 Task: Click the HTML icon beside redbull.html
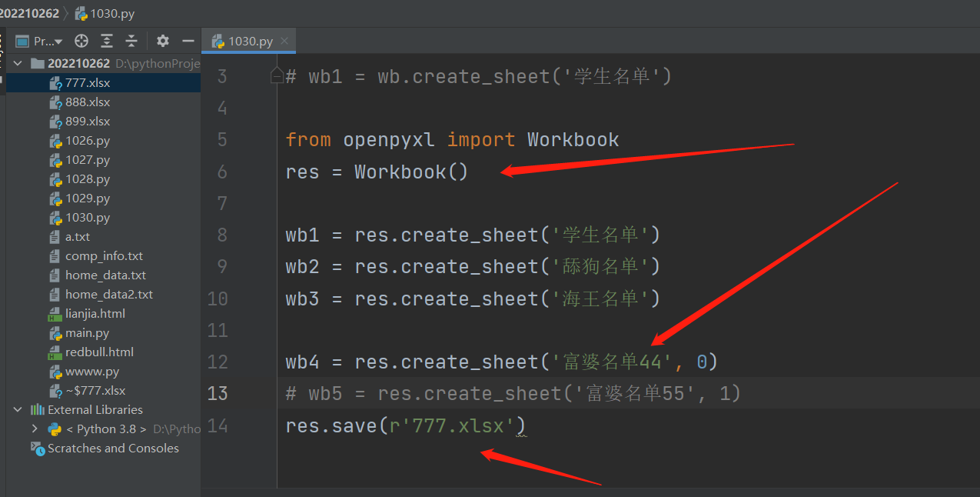[55, 352]
